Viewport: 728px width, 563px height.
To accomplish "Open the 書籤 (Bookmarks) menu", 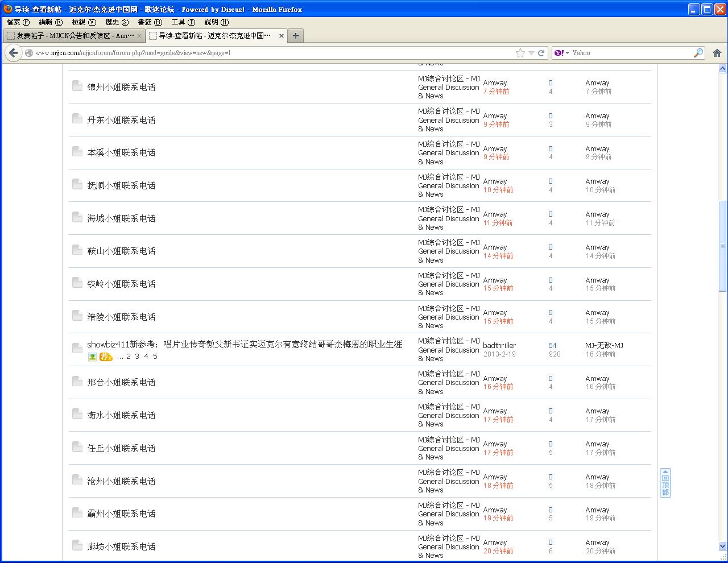I will click(x=150, y=22).
